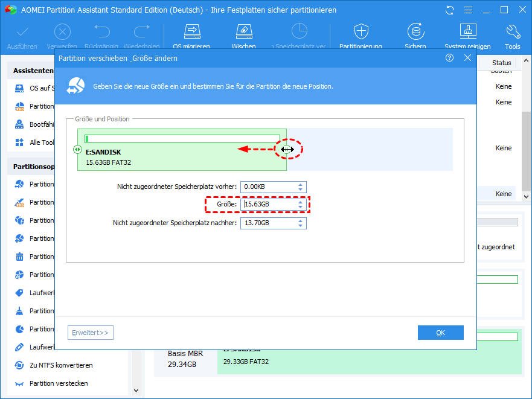Open the Tools wrench icon
The height and width of the screenshot is (399, 532).
[x=513, y=32]
